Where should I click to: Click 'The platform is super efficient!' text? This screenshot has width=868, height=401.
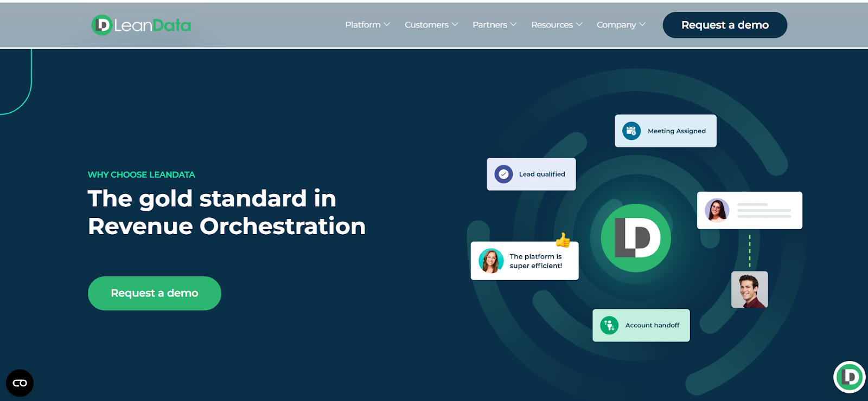tap(536, 261)
